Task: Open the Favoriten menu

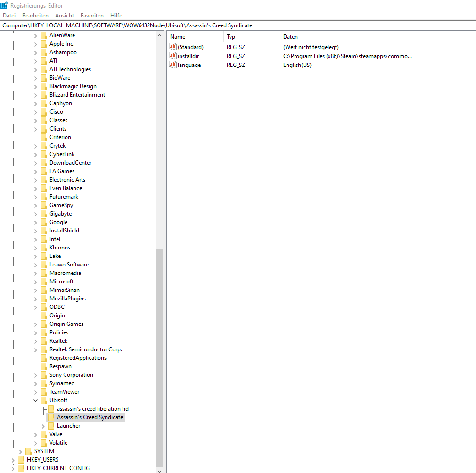Action: click(x=92, y=16)
